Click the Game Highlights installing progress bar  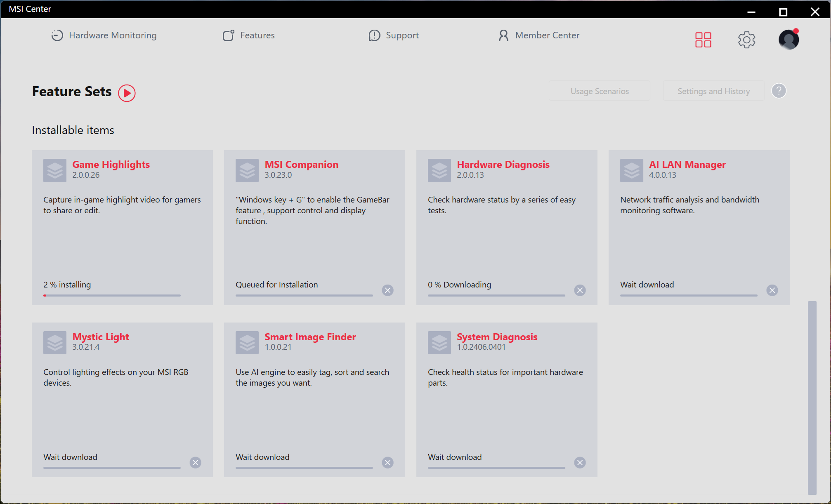[x=112, y=295]
